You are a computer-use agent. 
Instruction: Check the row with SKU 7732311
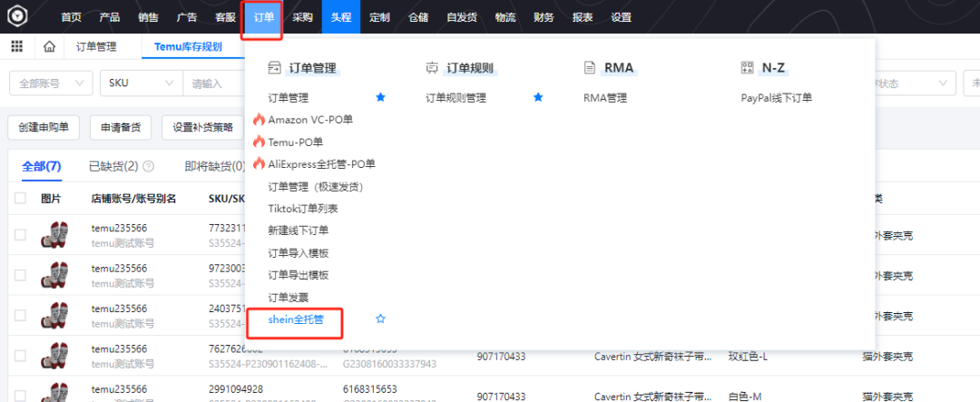[21, 235]
